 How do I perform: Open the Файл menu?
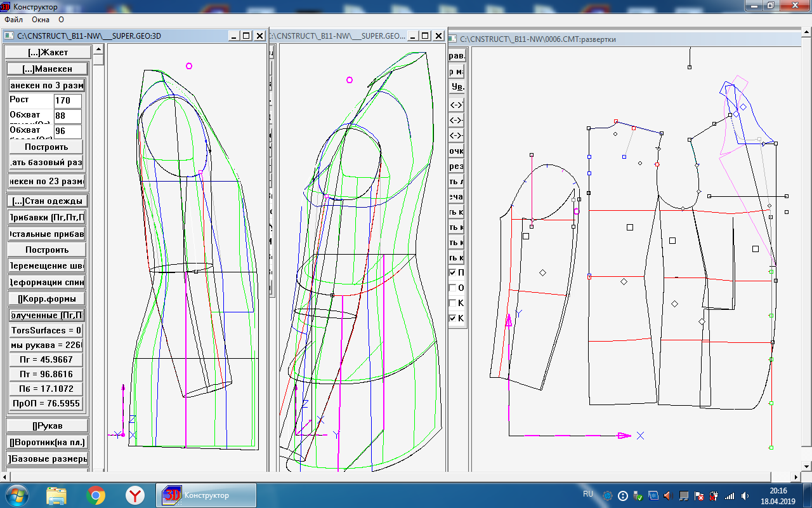point(13,20)
